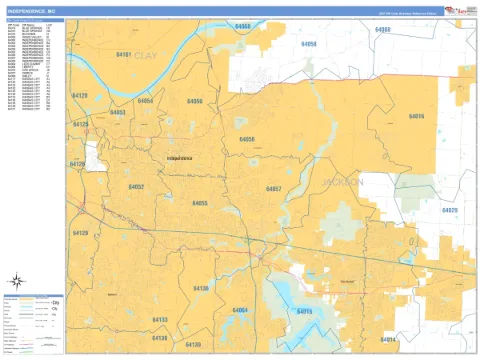Click the 64053 ZIP code label

tap(118, 112)
